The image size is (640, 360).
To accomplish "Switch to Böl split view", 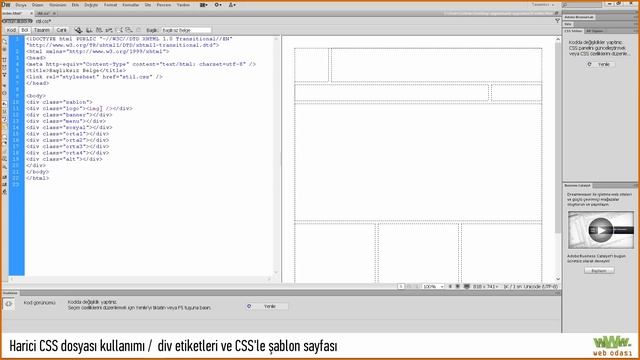I will pyautogui.click(x=24, y=30).
